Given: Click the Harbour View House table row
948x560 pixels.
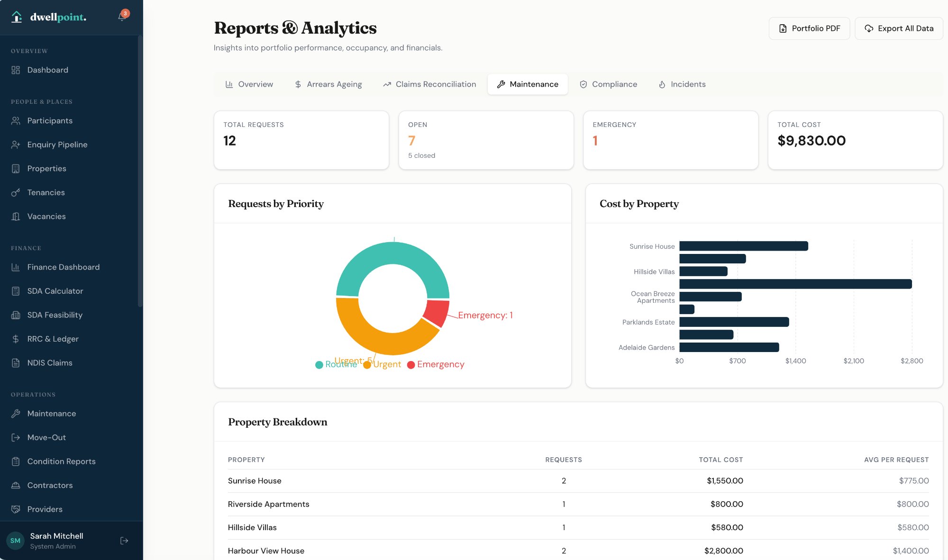Looking at the screenshot, I should click(578, 551).
